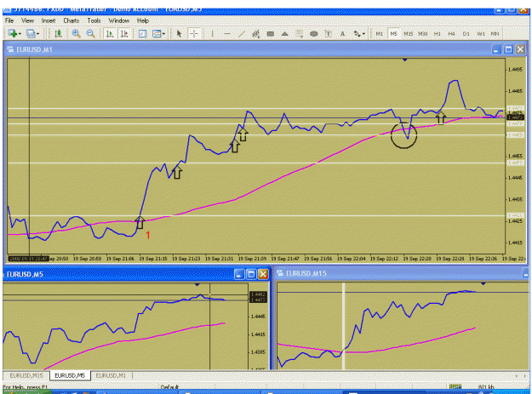532x394 pixels.
Task: Maximize the EURUSD,M5 chart window
Action: point(251,274)
